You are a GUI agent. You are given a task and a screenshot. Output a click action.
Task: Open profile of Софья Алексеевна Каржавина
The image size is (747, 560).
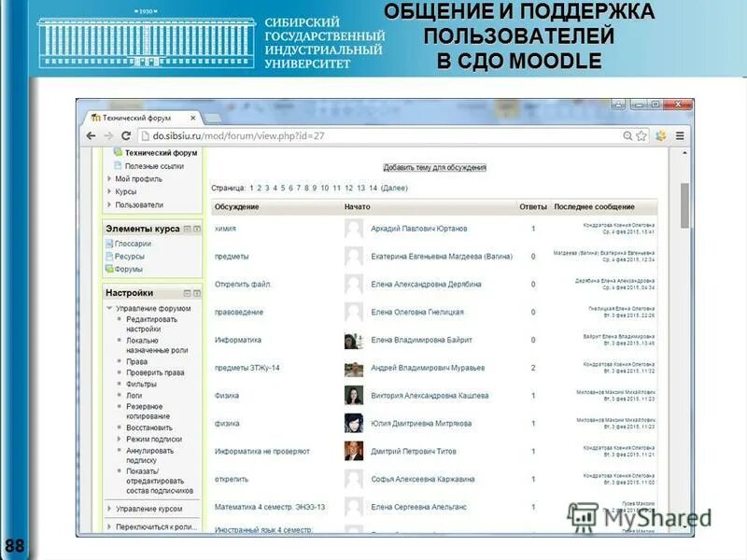pyautogui.click(x=423, y=479)
